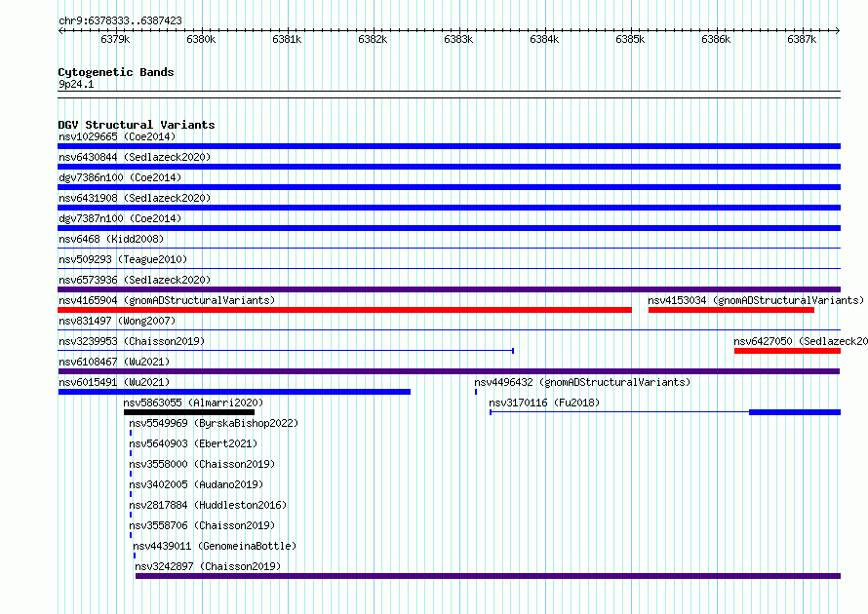
Task: Open variant nsv6427050 (Sedlazeck) label
Action: point(801,341)
